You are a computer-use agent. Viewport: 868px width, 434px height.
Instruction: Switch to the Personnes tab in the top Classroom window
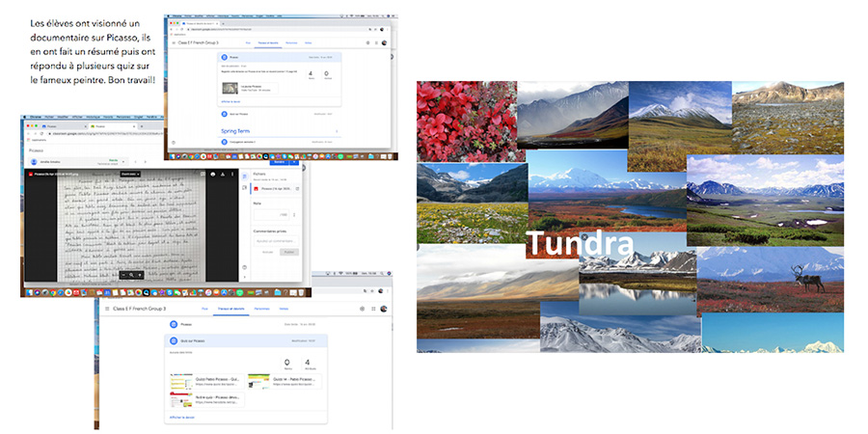coord(291,42)
